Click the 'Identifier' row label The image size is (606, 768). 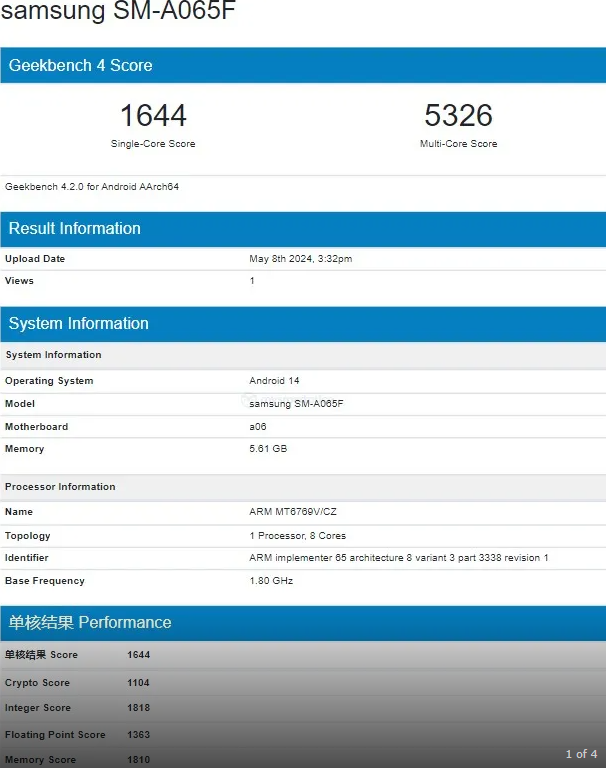(26, 557)
